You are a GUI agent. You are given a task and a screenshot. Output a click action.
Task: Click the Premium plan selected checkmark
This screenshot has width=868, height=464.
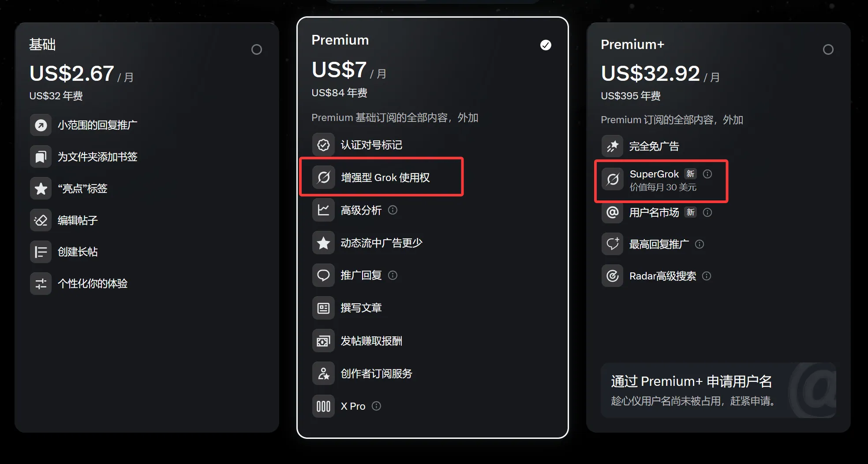tap(545, 45)
